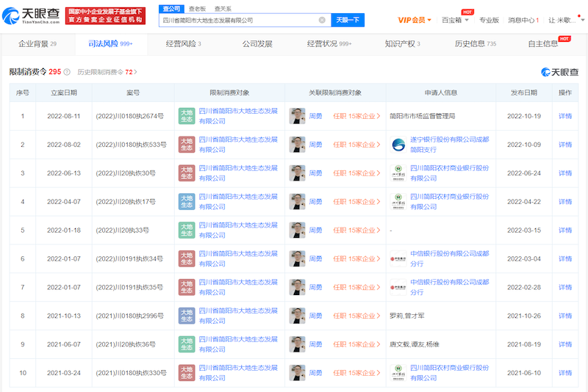The height and width of the screenshot is (392, 588).
Task: Switch to the 企业背景 tab
Action: (x=37, y=44)
